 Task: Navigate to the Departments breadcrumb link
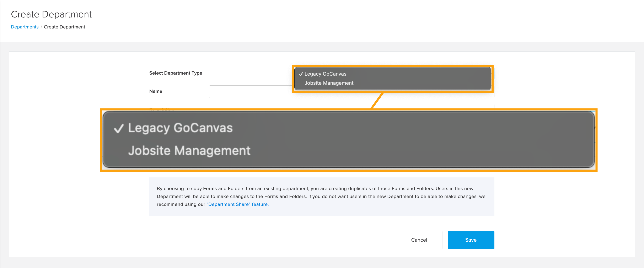point(25,27)
